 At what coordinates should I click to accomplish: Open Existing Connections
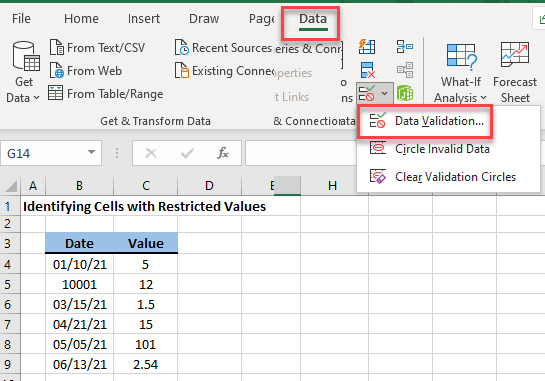(x=225, y=71)
